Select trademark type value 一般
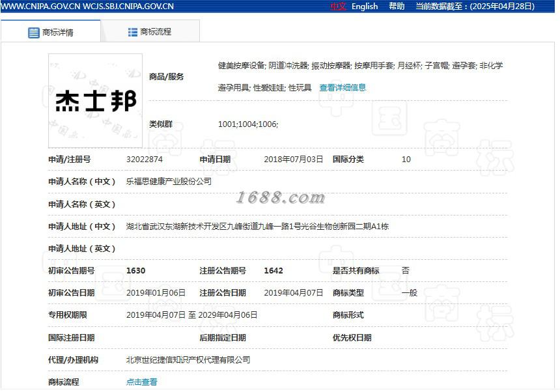Image resolution: width=560 pixels, height=392 pixels. point(410,293)
